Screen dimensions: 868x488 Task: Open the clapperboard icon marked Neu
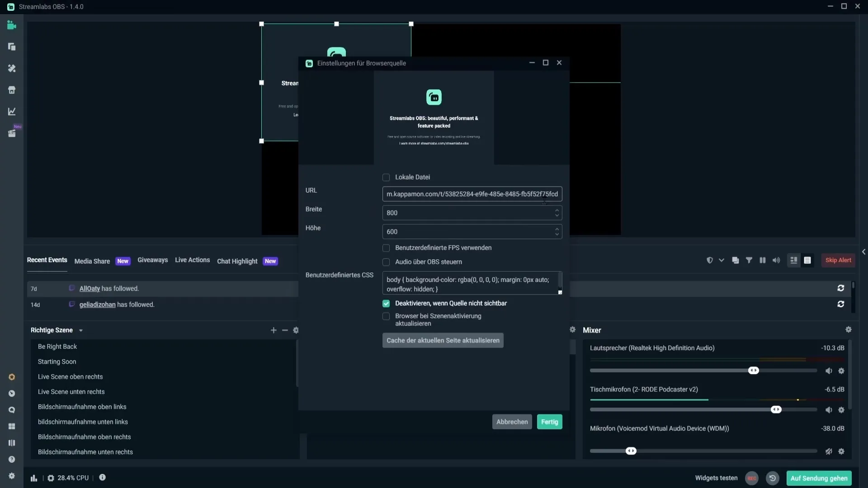[x=12, y=133]
